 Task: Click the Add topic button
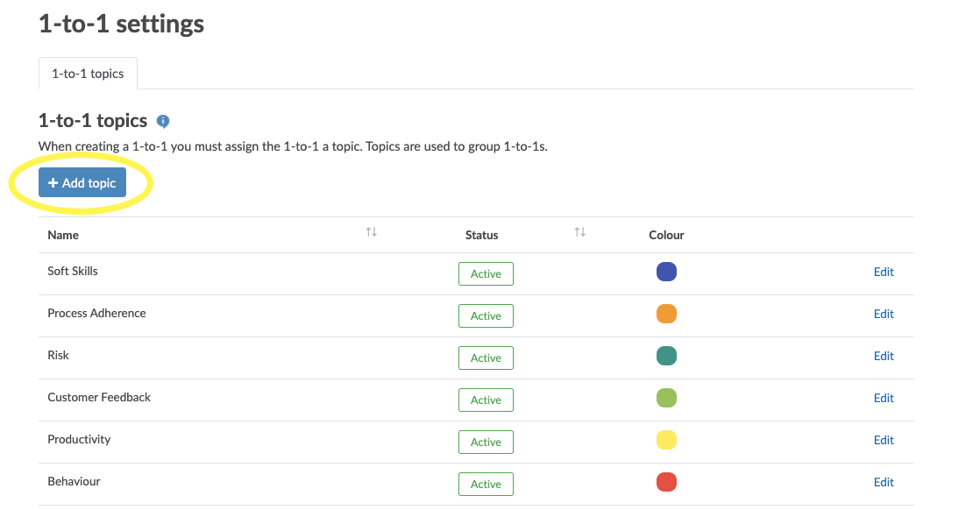coord(82,182)
